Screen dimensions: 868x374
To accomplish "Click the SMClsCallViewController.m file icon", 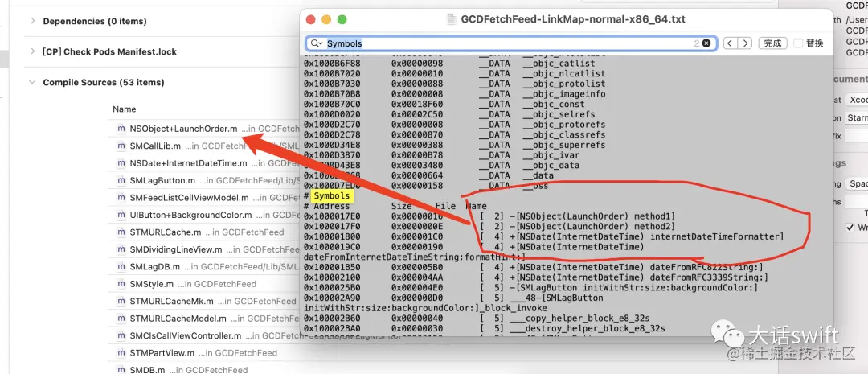I will click(x=121, y=335).
